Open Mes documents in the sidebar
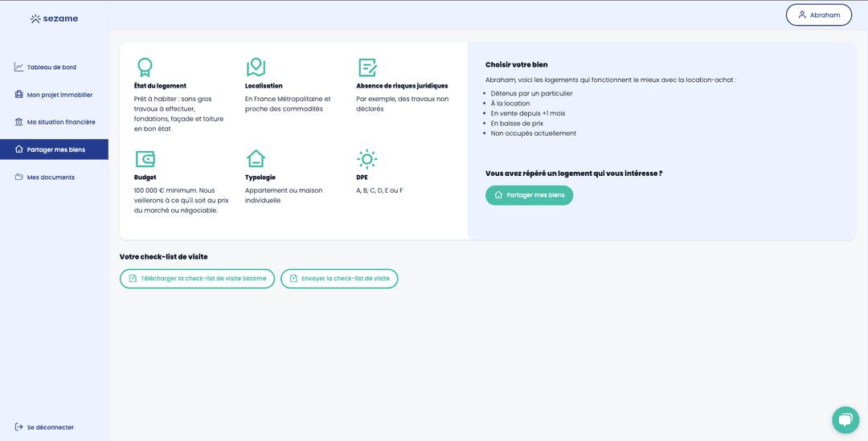The height and width of the screenshot is (441, 868). click(51, 178)
